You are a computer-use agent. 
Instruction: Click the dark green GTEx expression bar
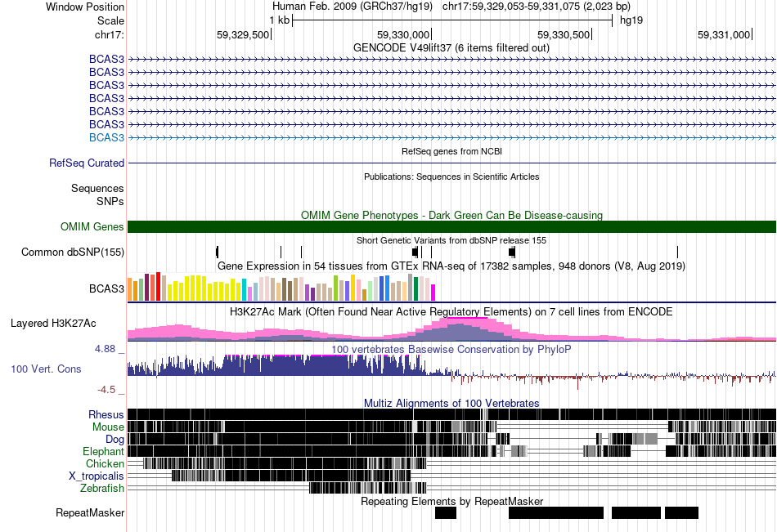click(x=415, y=289)
